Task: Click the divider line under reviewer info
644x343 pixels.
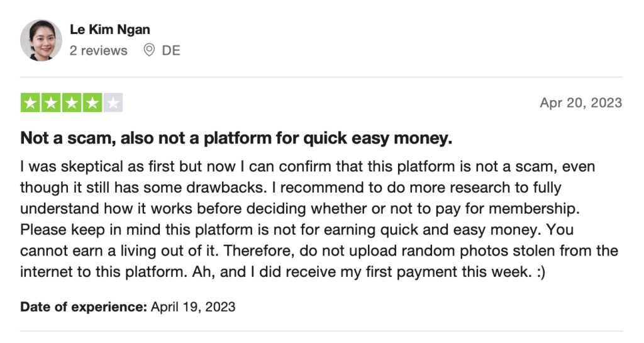Action: pos(321,77)
